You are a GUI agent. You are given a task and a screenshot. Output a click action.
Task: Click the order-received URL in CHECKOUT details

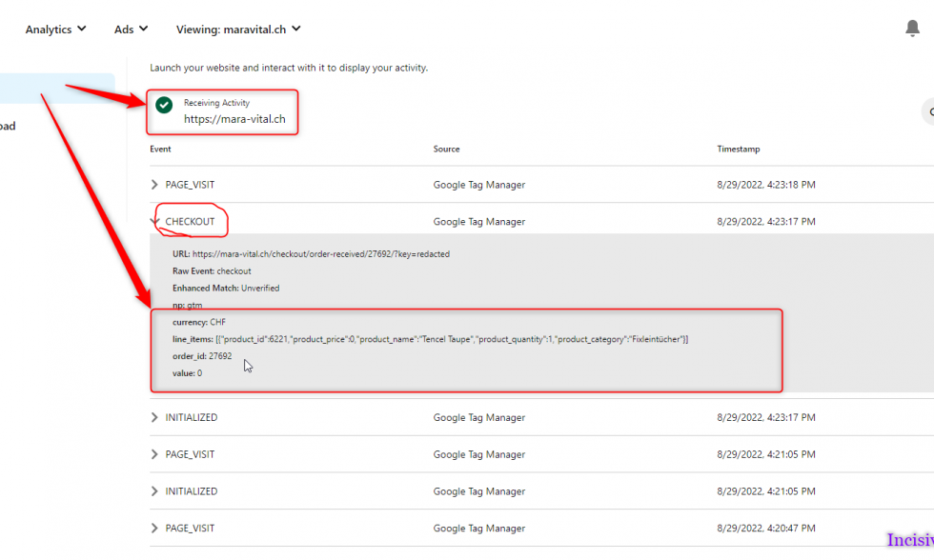coord(320,254)
